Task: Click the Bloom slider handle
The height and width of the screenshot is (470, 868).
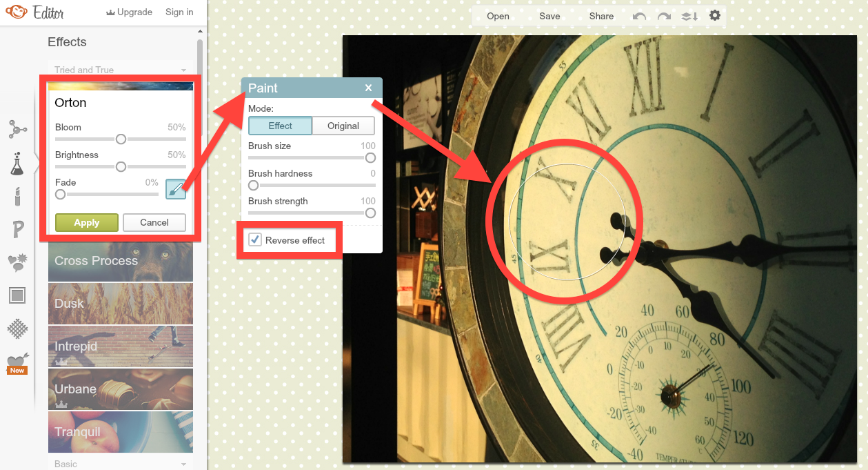Action: pyautogui.click(x=121, y=139)
